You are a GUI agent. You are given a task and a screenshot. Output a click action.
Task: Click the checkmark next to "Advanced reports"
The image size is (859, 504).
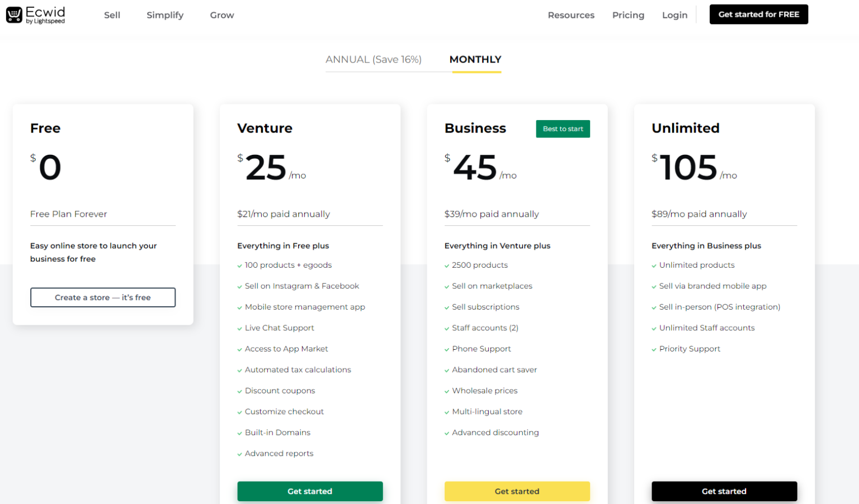click(240, 453)
